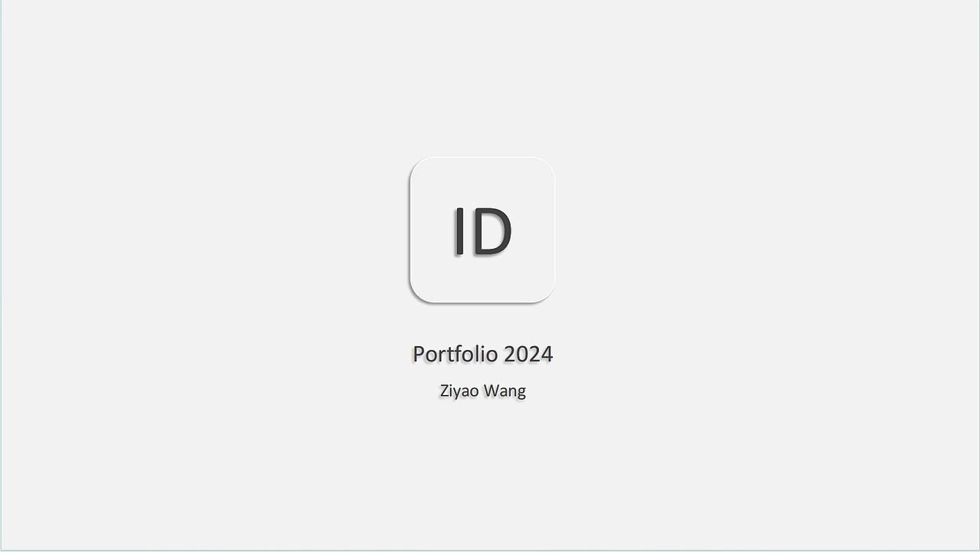Click the surname Wang

click(505, 391)
